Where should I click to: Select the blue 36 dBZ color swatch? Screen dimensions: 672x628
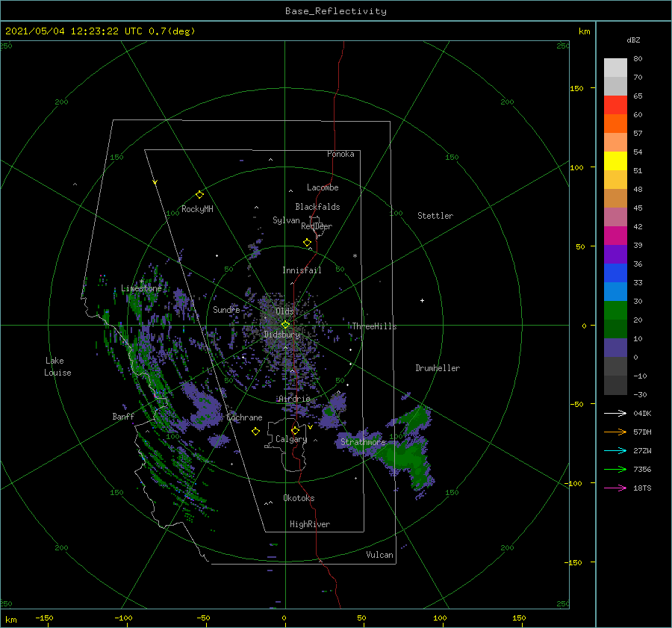pyautogui.click(x=615, y=273)
